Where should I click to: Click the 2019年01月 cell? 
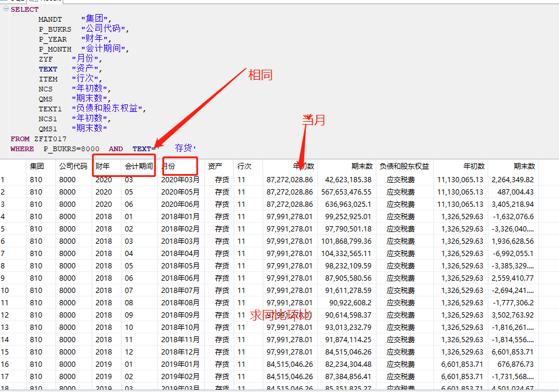(180, 364)
